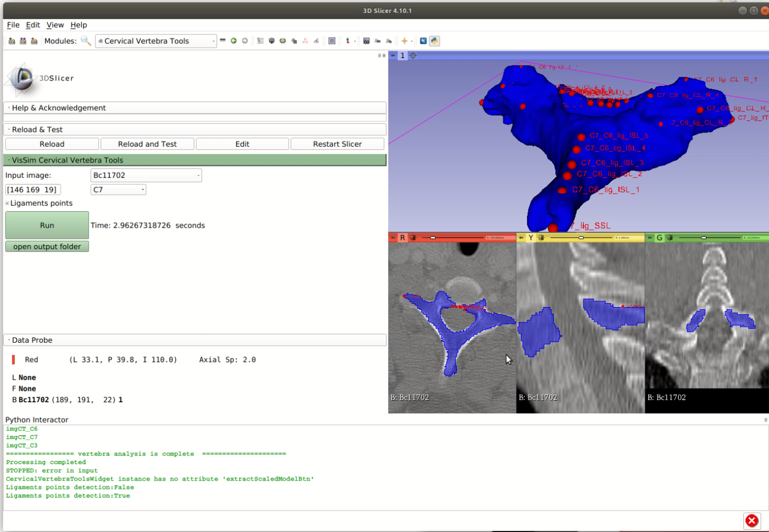769x532 pixels.
Task: Click the Extensions Manager toolbar icon
Action: coord(423,41)
